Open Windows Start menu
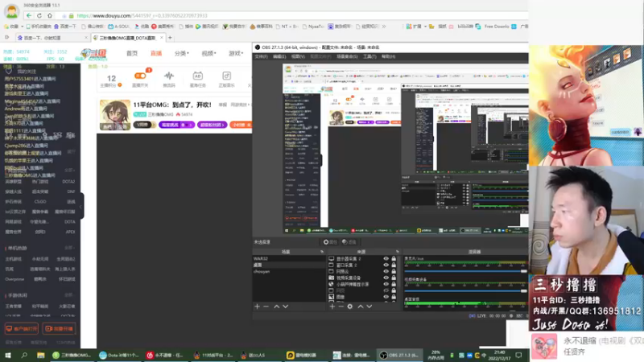644x362 pixels. [8, 355]
